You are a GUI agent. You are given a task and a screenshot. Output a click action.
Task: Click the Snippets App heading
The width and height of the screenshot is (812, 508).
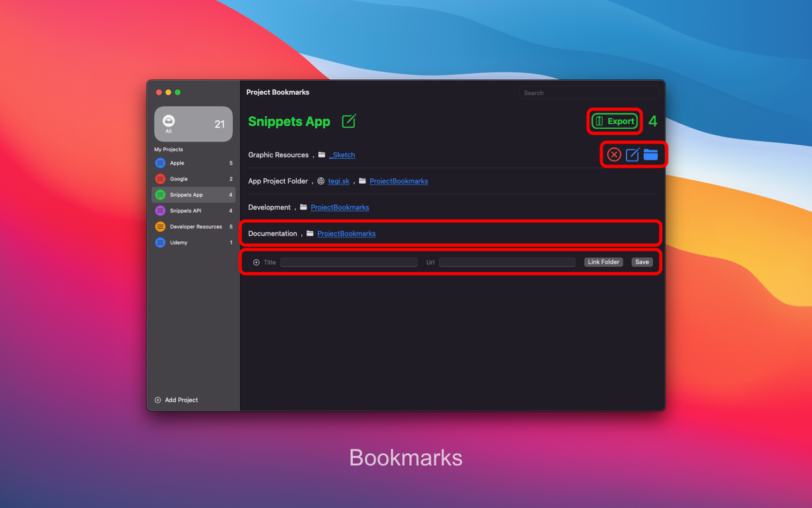(289, 121)
